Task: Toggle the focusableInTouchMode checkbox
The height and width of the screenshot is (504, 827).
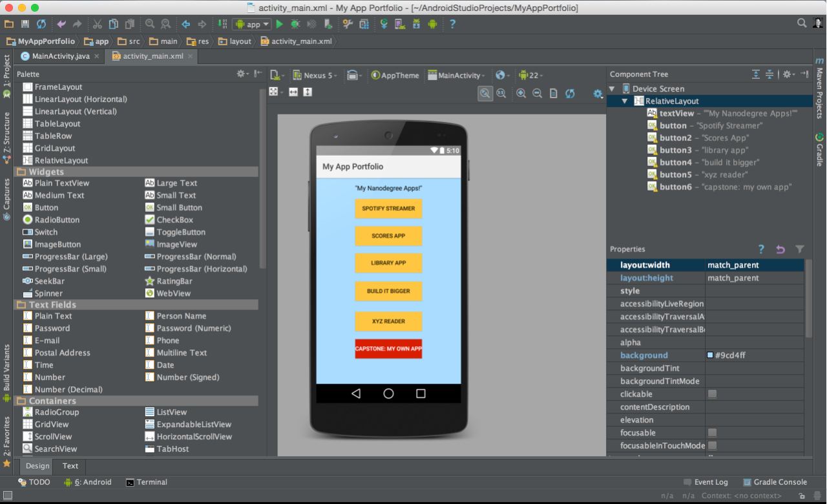Action: 711,445
